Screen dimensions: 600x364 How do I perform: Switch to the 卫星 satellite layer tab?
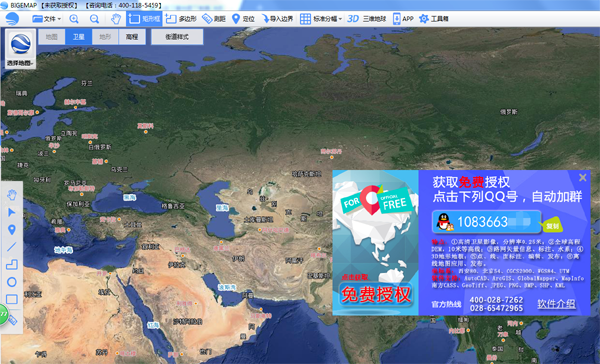pyautogui.click(x=78, y=37)
